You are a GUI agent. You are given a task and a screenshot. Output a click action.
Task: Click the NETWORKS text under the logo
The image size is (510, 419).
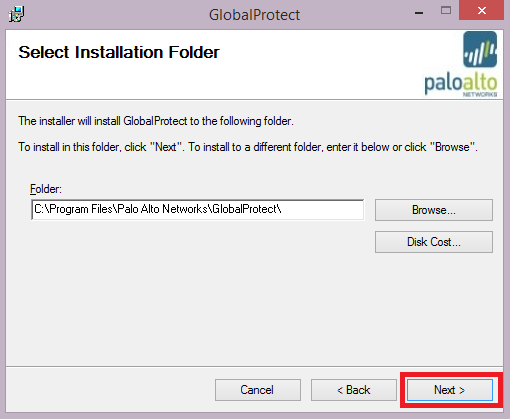tap(480, 94)
